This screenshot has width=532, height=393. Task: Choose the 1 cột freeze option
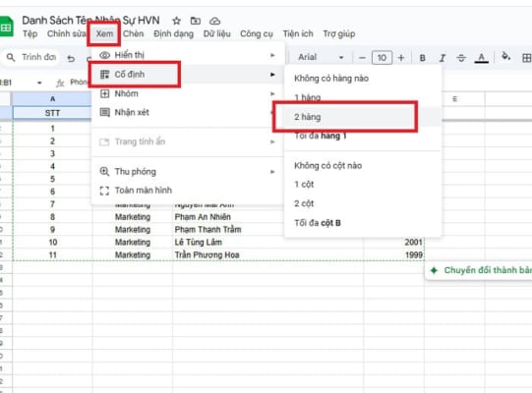[x=363, y=185]
